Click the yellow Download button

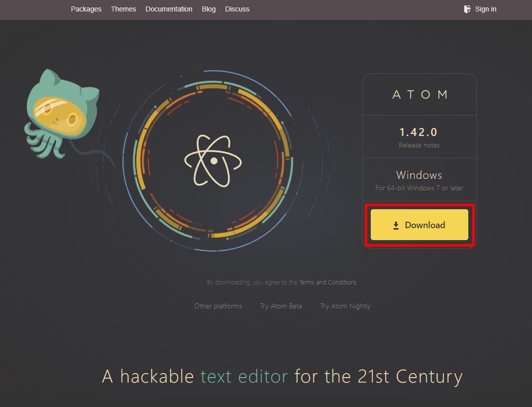click(x=420, y=225)
